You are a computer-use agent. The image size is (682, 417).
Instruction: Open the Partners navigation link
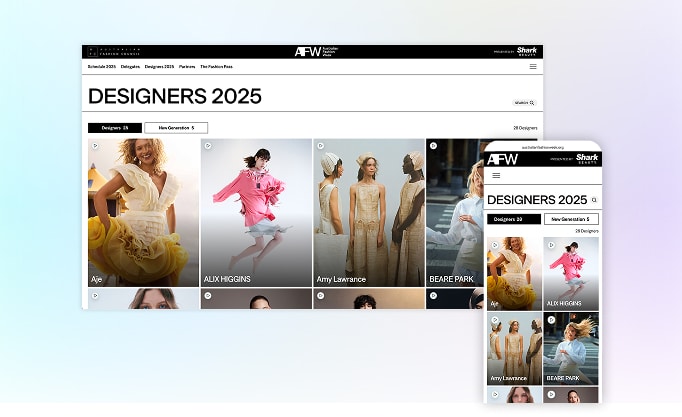click(x=187, y=66)
